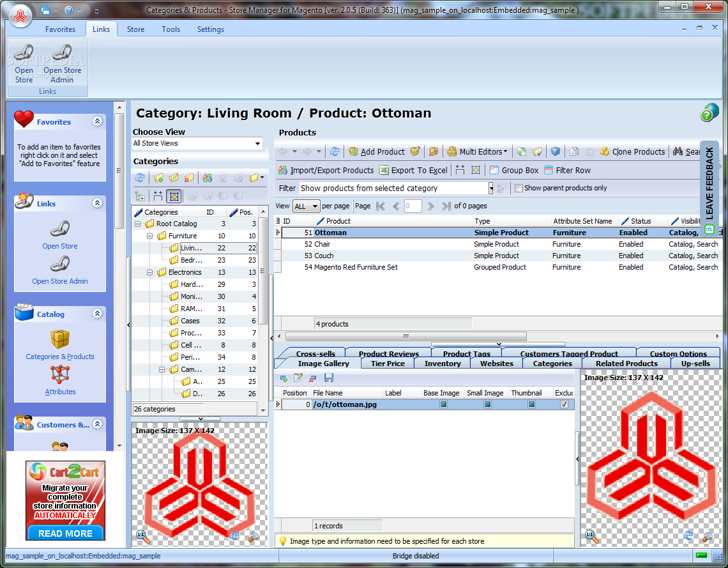Open the Multi Editors dropdown
Viewport: 728px width, 568px height.
coord(477,151)
